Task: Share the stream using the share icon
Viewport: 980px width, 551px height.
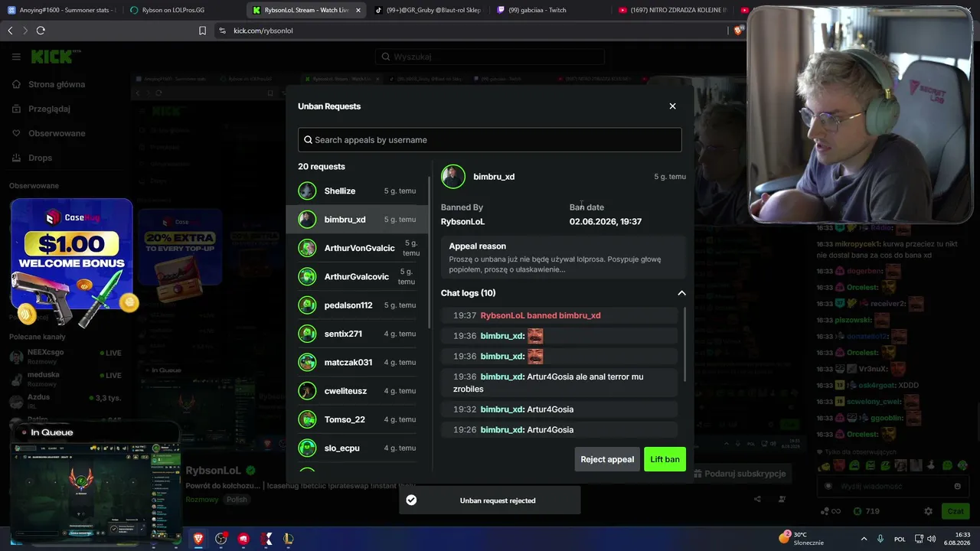Action: pos(757,499)
